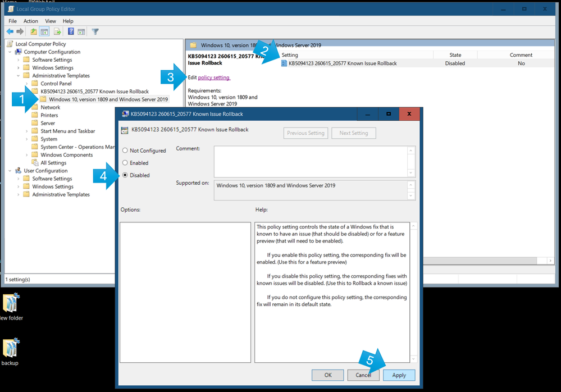Click policy setting icon in list row

[x=284, y=63]
